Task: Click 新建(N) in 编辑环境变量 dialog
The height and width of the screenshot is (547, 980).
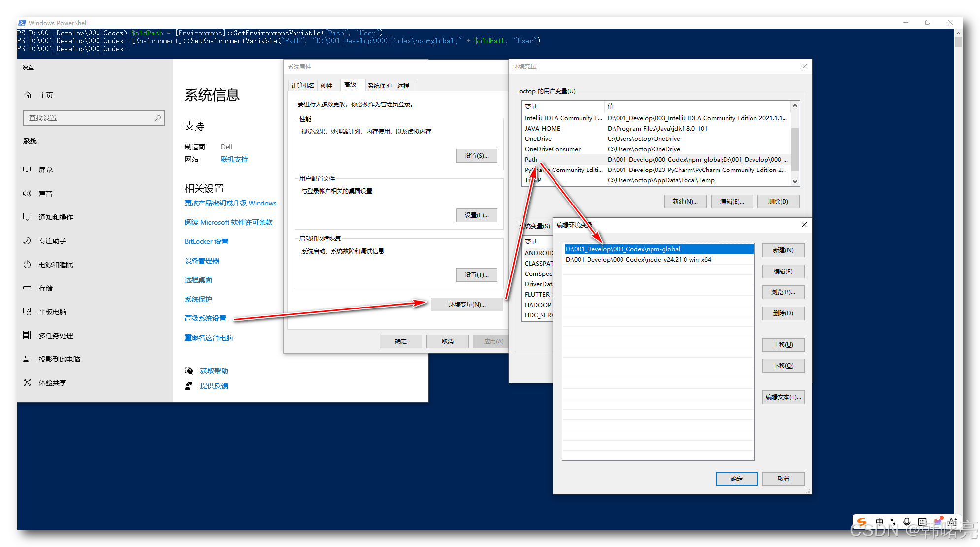Action: (x=783, y=250)
